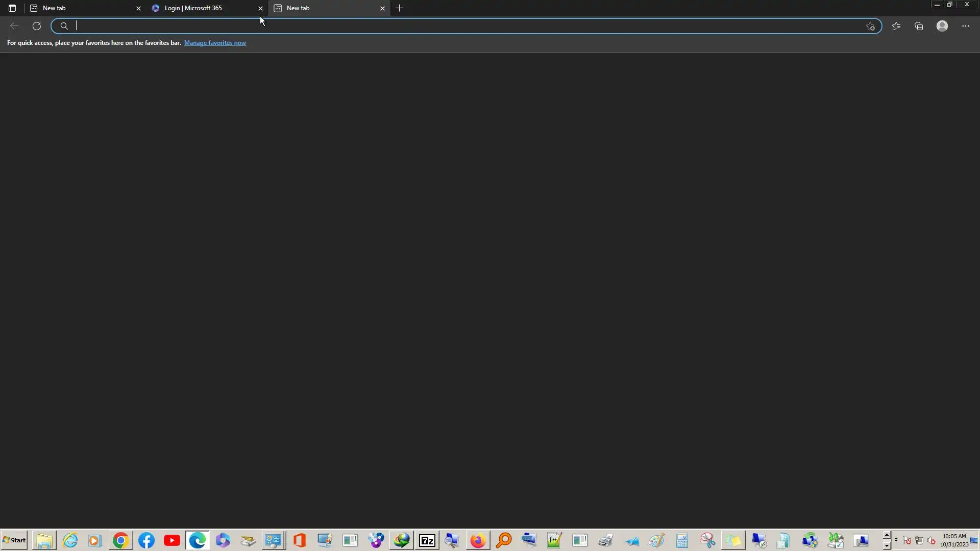Screen dimensions: 980x551
Task: Click into the address search bar
Action: click(459, 26)
